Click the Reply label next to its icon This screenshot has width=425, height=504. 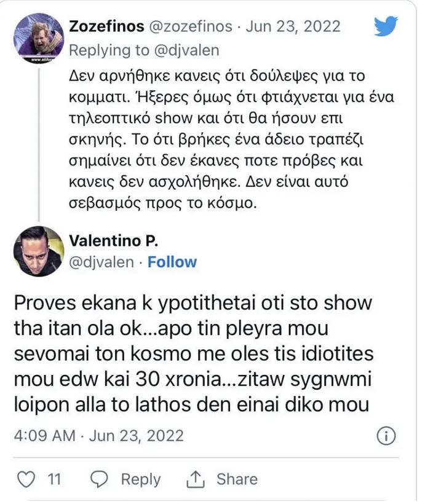click(x=141, y=479)
